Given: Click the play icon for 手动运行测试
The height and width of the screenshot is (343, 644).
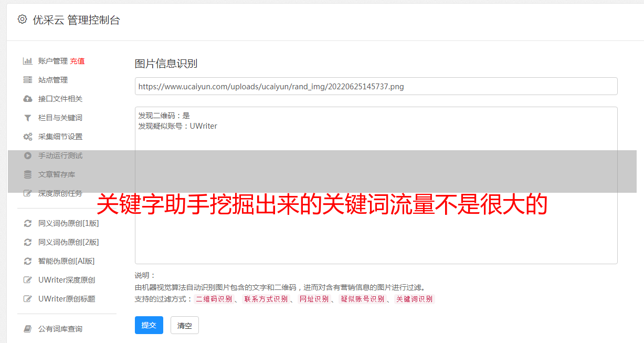Looking at the screenshot, I should click(28, 155).
